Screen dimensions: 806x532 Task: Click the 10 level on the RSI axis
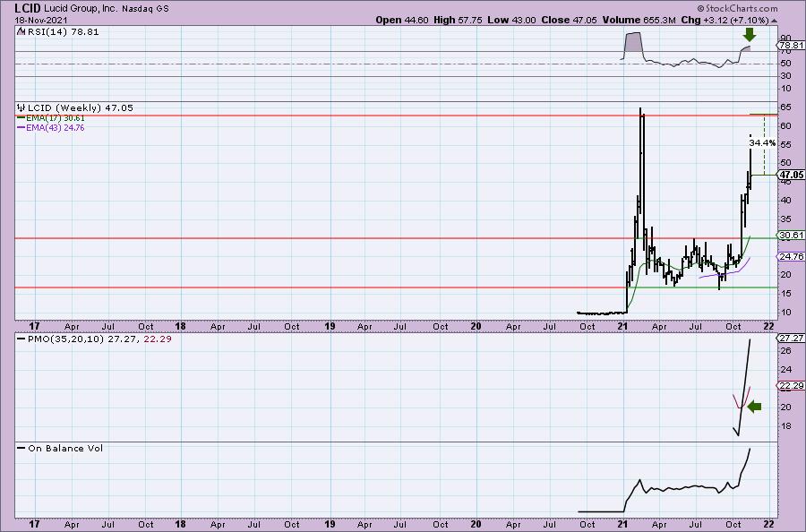pos(785,89)
